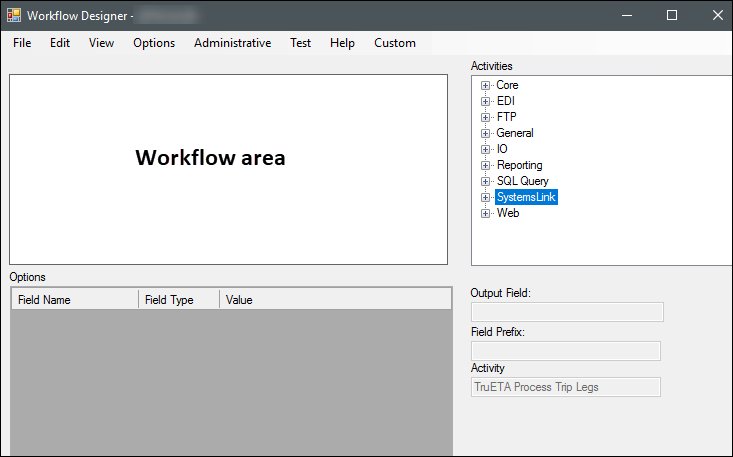
Task: Open the Custom menu
Action: pos(395,43)
